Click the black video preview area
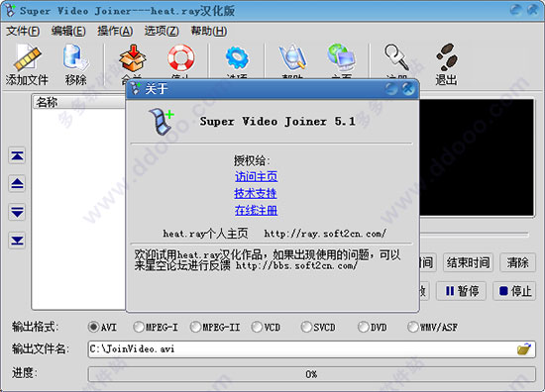Screen dimensions: 545x392 click(x=477, y=157)
